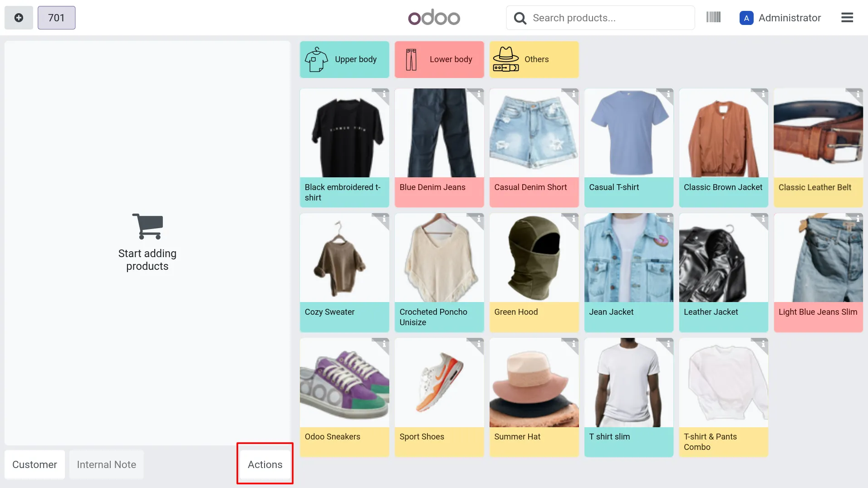
Task: Click the search magnifier icon
Action: [x=520, y=18]
